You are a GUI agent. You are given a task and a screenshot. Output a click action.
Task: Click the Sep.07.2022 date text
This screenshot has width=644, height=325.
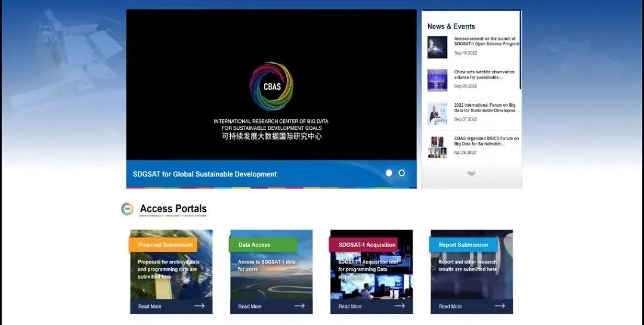(x=465, y=119)
